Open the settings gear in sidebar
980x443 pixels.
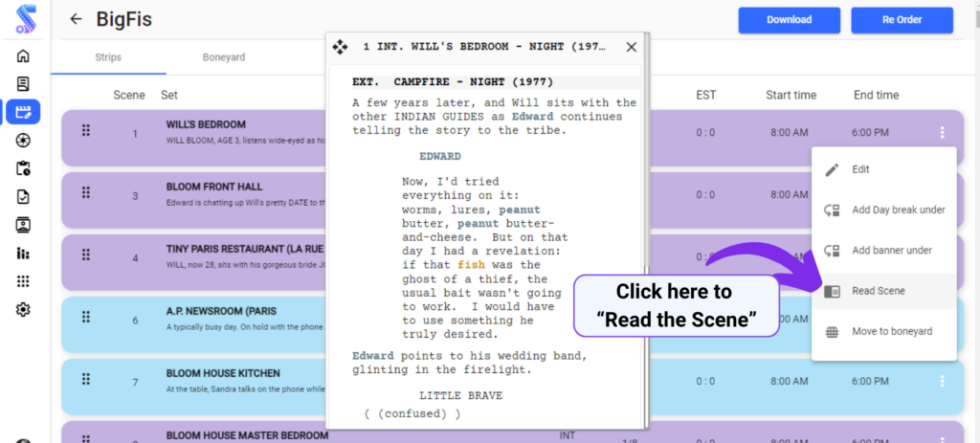(23, 309)
